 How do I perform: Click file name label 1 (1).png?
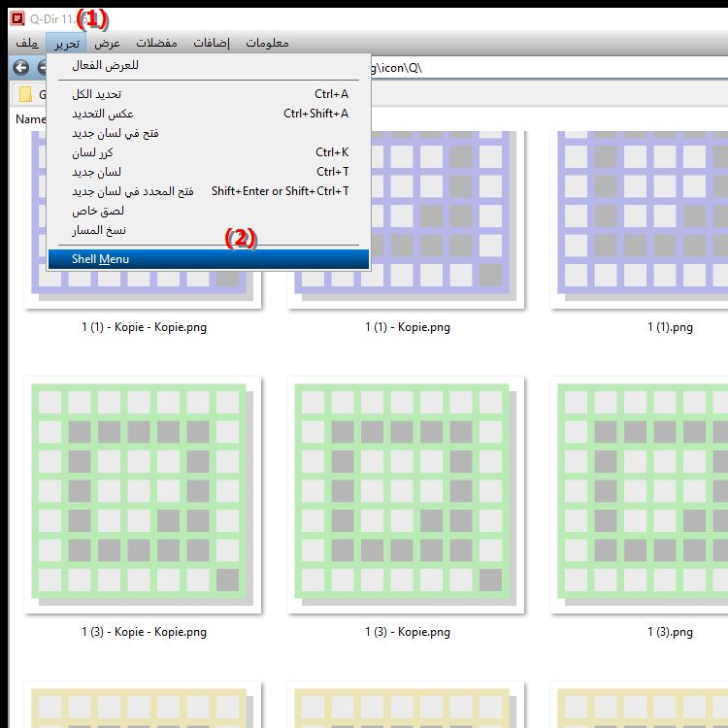pyautogui.click(x=670, y=327)
